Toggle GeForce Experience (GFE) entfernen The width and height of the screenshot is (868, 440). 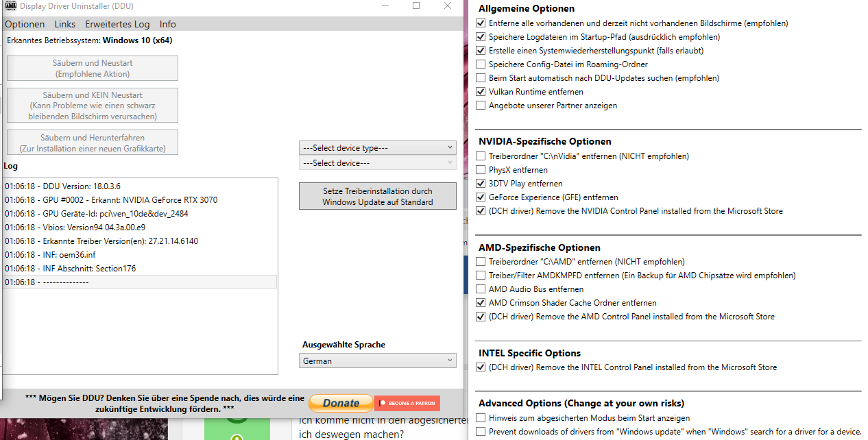coord(481,197)
